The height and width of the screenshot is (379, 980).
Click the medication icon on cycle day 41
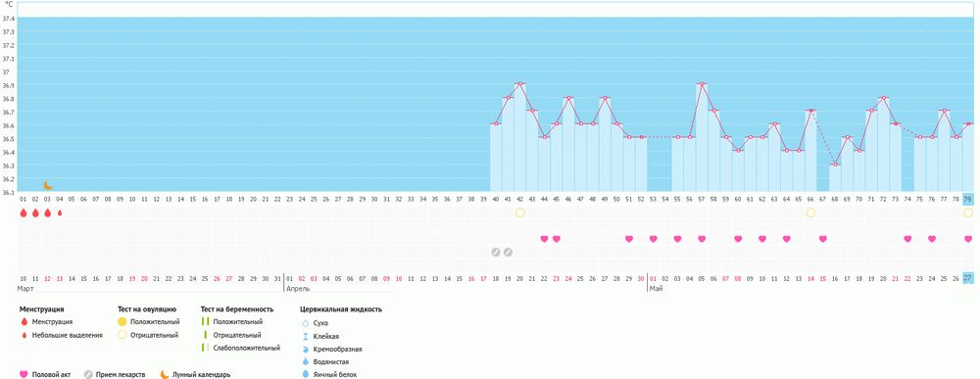click(508, 253)
